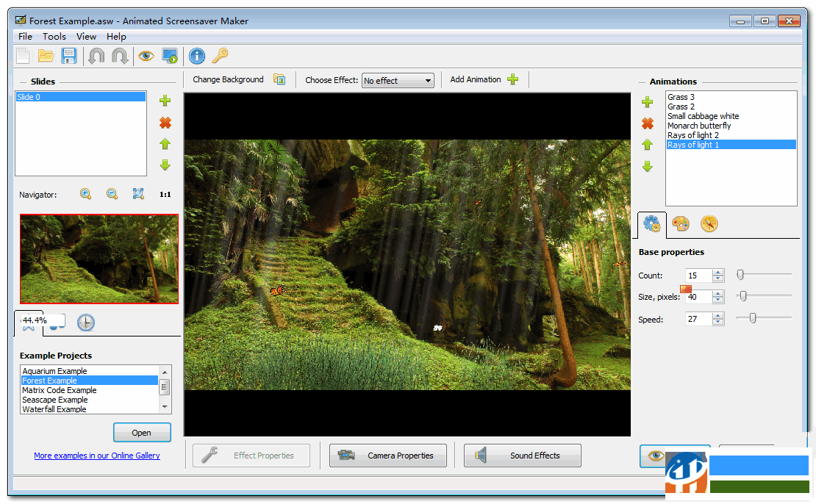Fit image to window in navigator
The width and height of the screenshot is (816, 504).
coord(138,194)
